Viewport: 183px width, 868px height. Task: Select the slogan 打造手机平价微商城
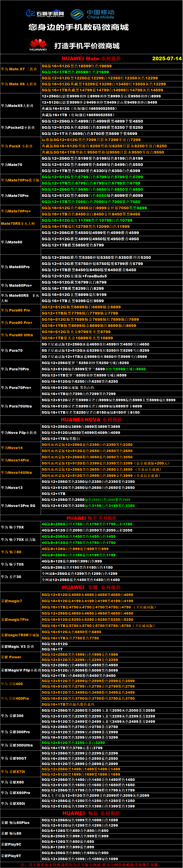point(87,46)
